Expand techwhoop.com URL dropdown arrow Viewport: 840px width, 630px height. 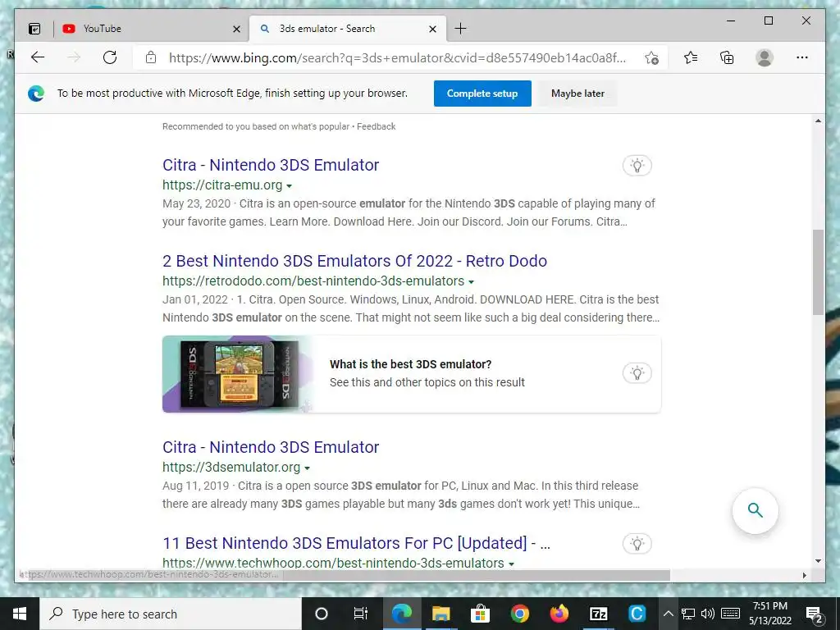click(511, 564)
